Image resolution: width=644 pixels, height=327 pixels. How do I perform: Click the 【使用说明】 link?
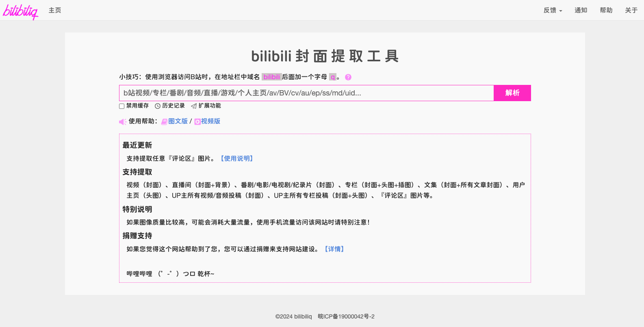pos(237,158)
